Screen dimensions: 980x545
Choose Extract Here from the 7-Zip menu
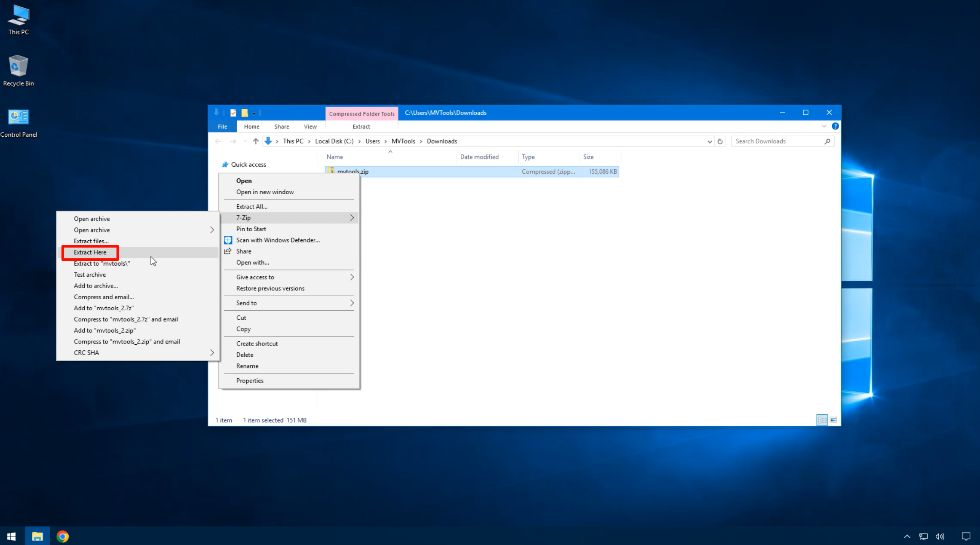tap(90, 252)
